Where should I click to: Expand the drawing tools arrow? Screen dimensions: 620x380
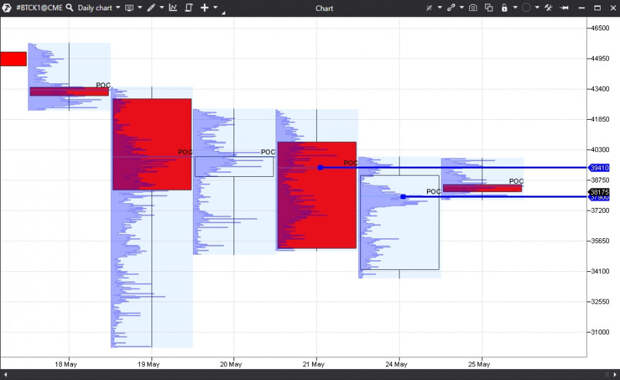click(x=162, y=8)
